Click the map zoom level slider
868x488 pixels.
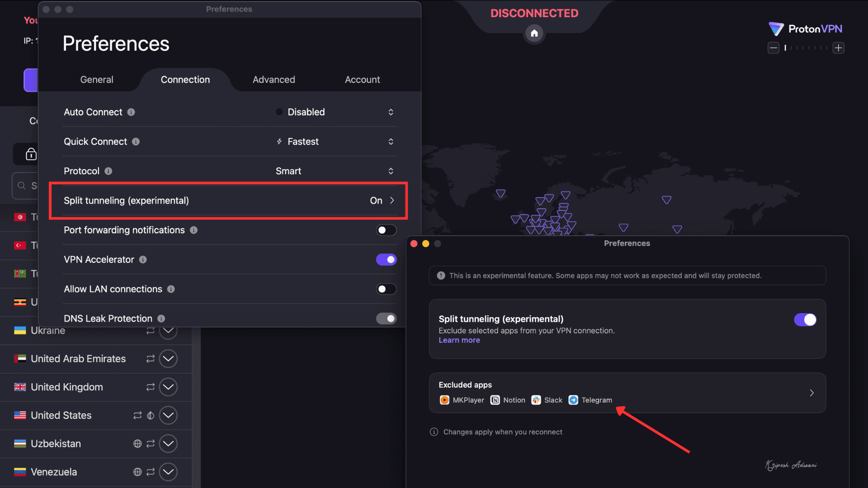pyautogui.click(x=806, y=48)
